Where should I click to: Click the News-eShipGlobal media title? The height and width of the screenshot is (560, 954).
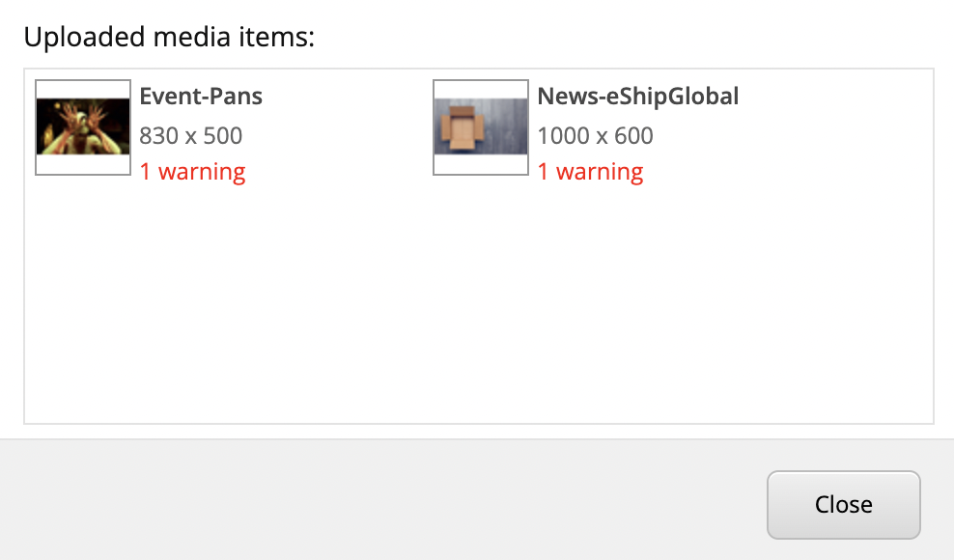point(637,97)
